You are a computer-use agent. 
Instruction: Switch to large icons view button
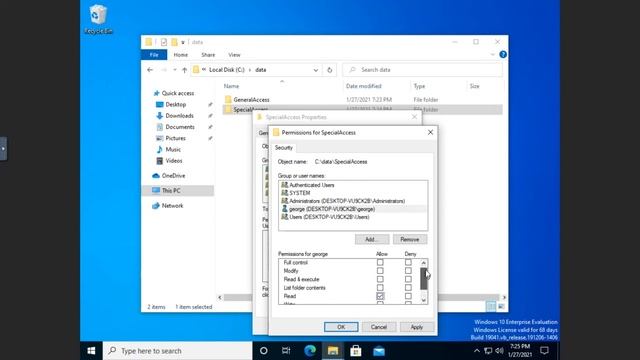coord(501,307)
